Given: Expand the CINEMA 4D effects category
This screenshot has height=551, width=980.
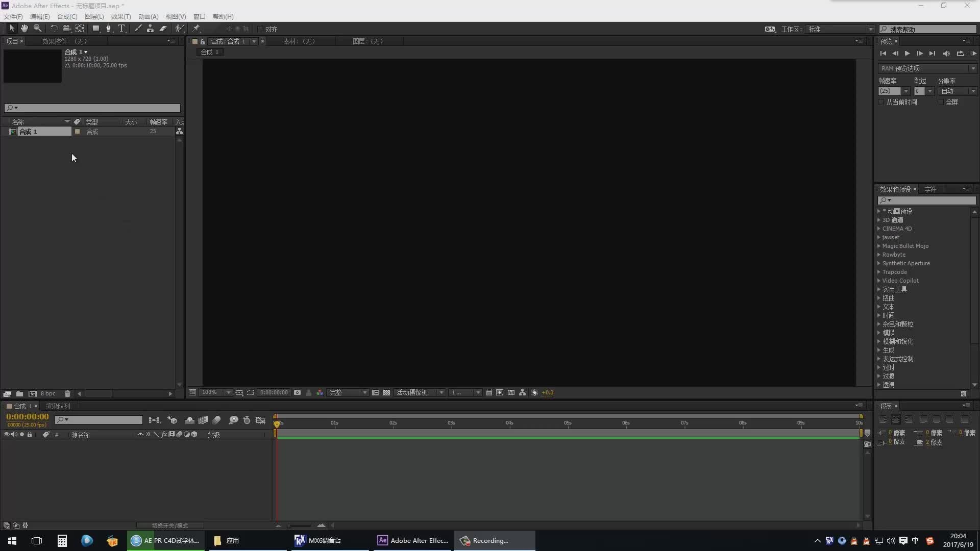Looking at the screenshot, I should coord(878,229).
